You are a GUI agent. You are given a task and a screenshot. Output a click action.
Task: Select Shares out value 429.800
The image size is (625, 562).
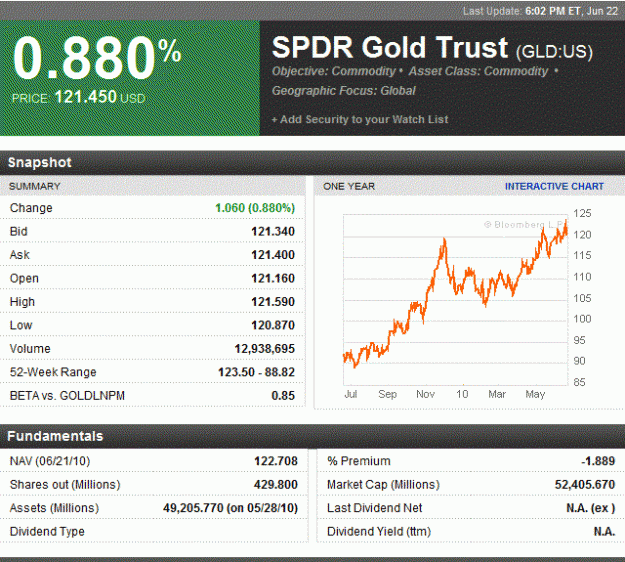276,485
